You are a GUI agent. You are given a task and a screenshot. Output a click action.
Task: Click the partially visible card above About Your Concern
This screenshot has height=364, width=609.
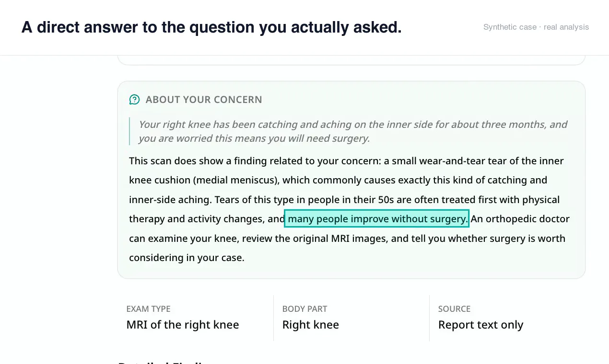[x=351, y=60]
